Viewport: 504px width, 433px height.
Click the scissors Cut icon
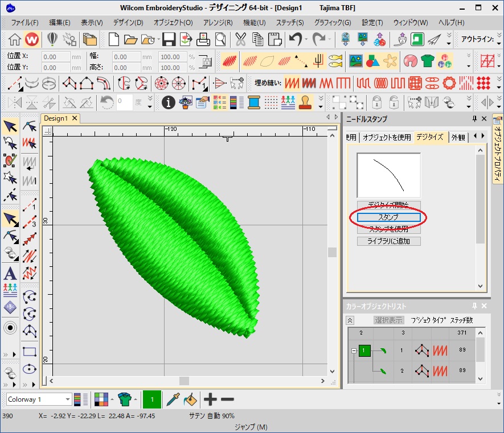(x=240, y=39)
